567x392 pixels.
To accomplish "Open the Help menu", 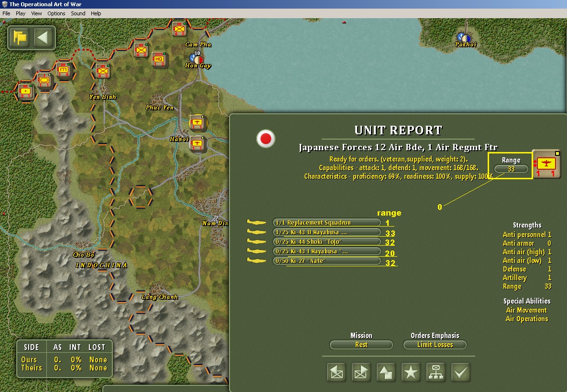I will (x=96, y=13).
